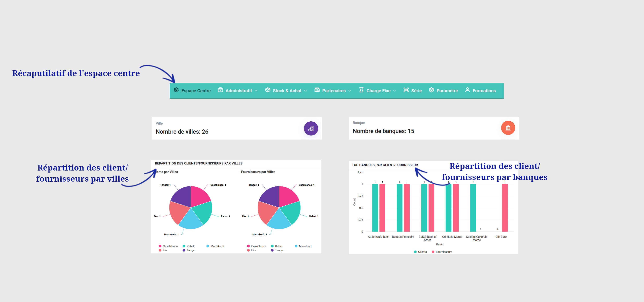Screen dimensions: 644x302
Task: Open the Administratif menu
Action: coord(237,91)
